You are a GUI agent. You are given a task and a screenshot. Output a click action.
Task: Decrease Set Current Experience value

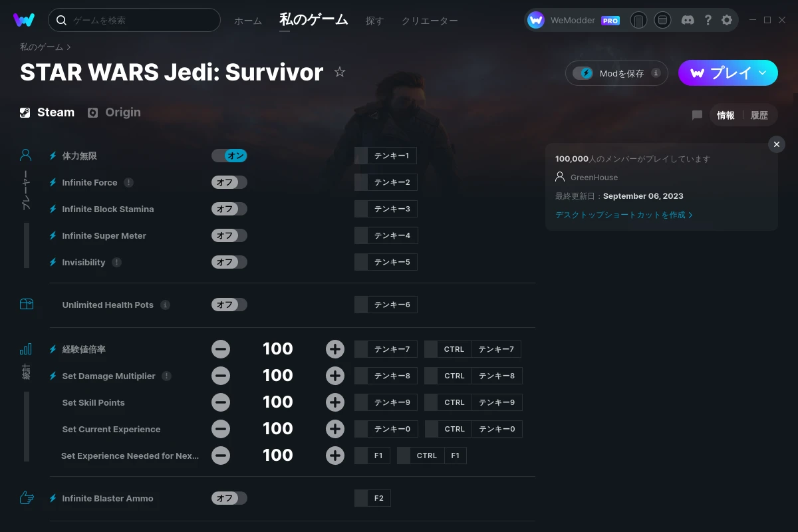221,429
